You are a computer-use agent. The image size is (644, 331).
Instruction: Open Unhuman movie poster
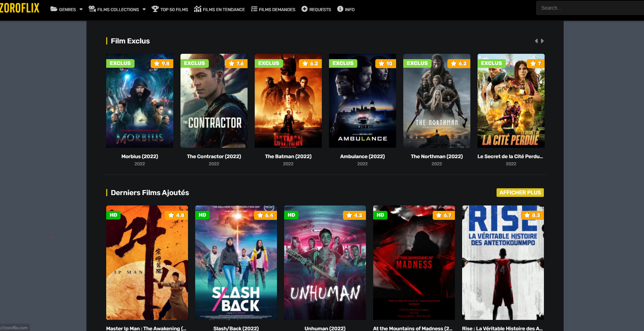325,263
